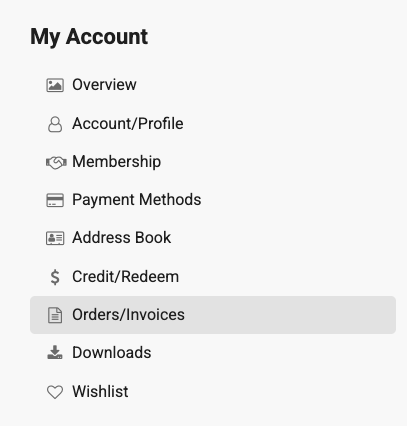Screen dimensions: 407x426
Task: Click the Payment Methods credit card icon
Action: pyautogui.click(x=55, y=200)
